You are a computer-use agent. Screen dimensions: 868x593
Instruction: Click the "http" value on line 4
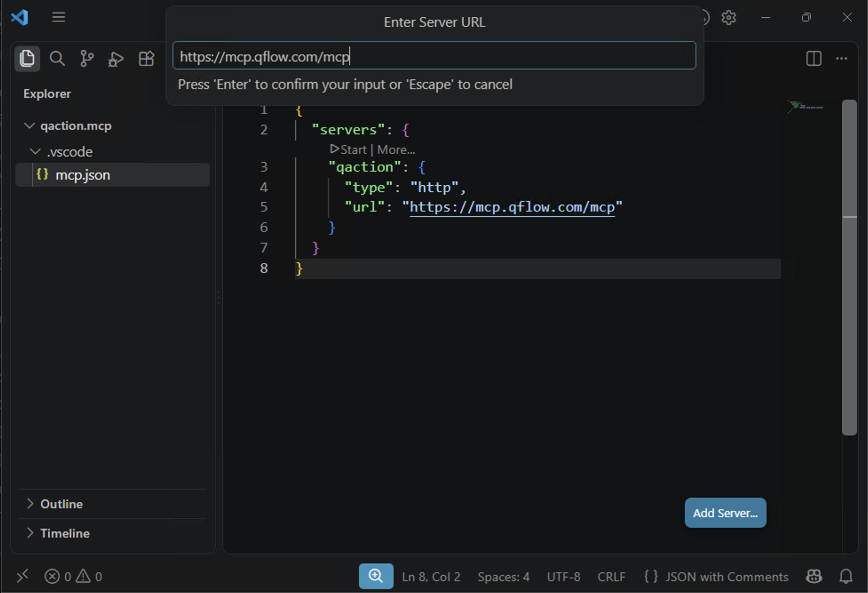434,187
